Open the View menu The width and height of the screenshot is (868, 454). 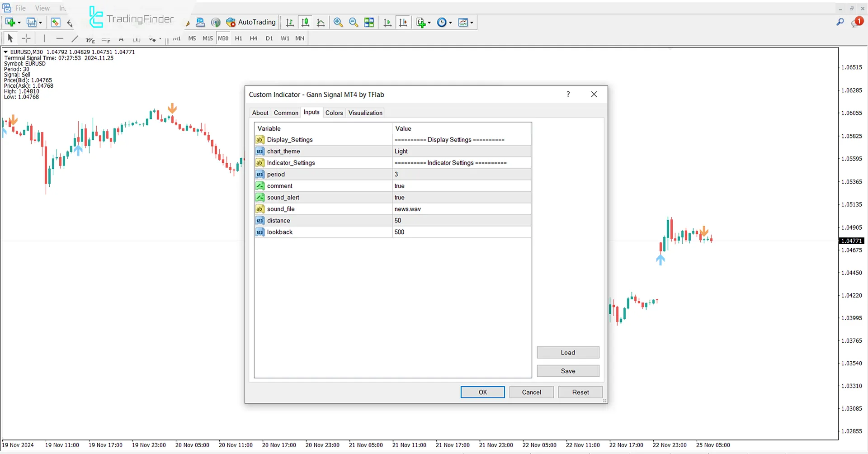point(42,8)
